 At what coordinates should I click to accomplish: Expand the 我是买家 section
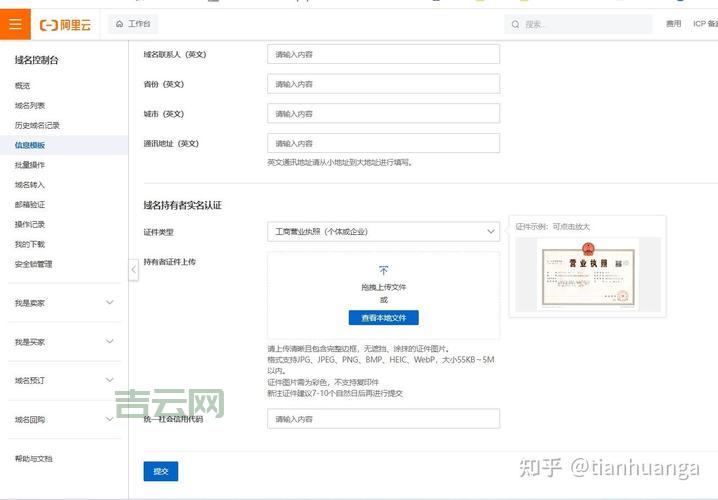(x=64, y=342)
